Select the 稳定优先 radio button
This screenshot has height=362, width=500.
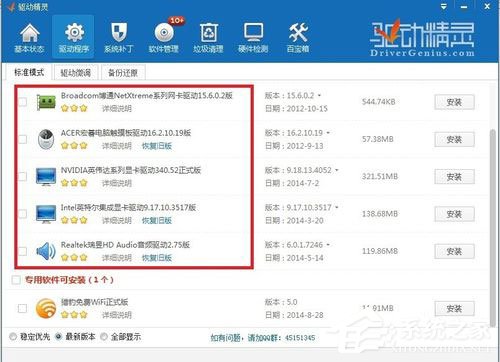click(x=13, y=337)
